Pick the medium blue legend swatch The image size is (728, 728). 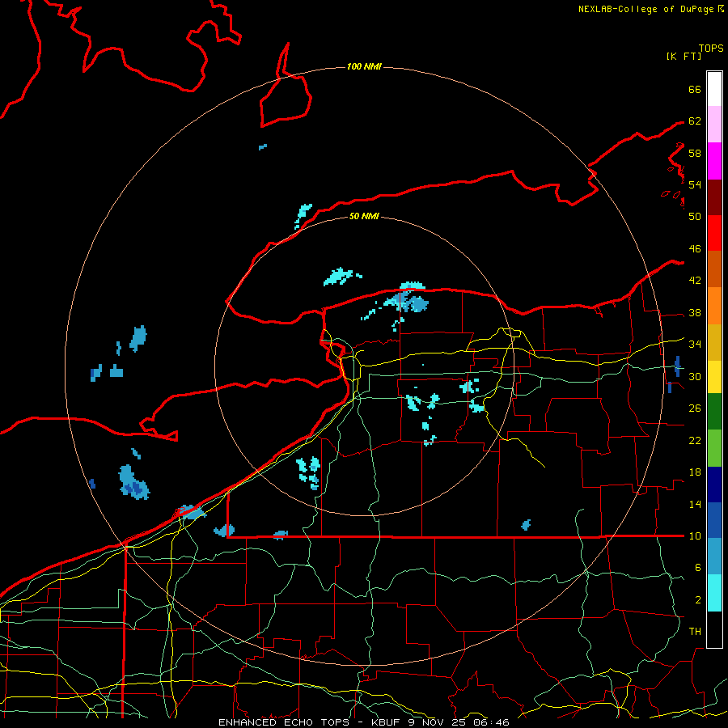click(x=714, y=520)
